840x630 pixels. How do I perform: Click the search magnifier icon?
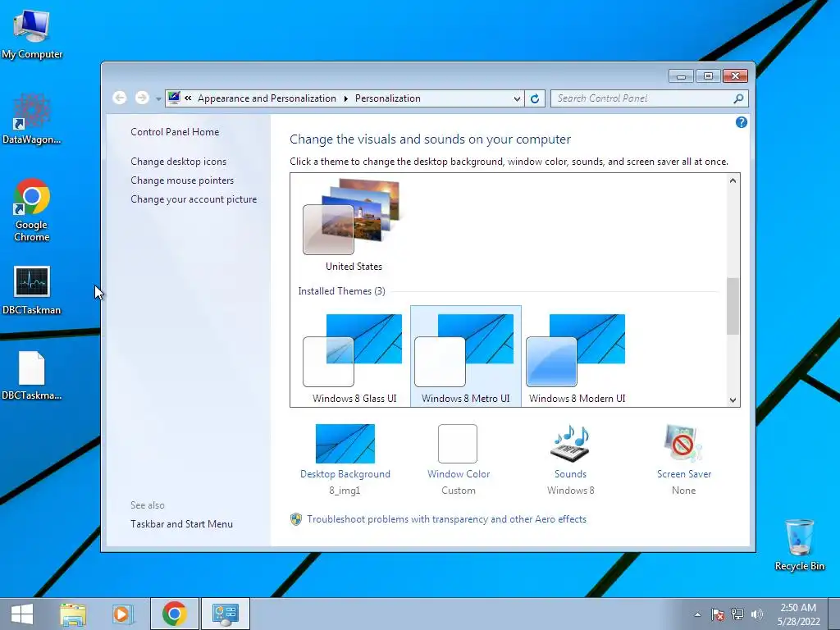click(738, 98)
